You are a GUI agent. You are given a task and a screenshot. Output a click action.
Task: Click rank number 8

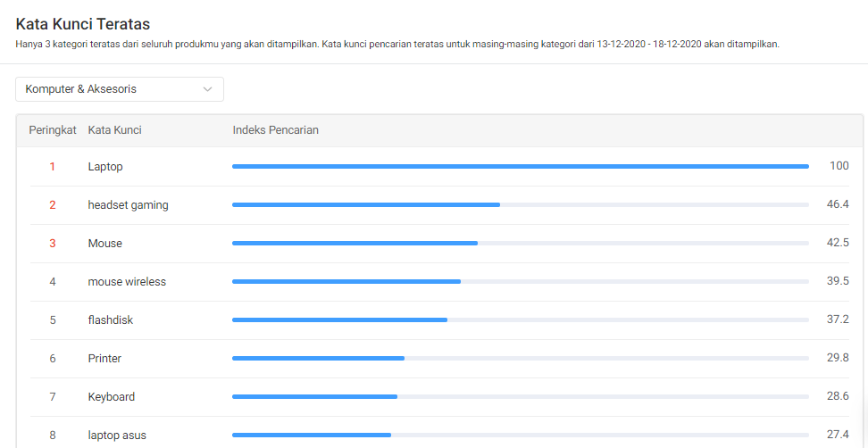click(53, 436)
